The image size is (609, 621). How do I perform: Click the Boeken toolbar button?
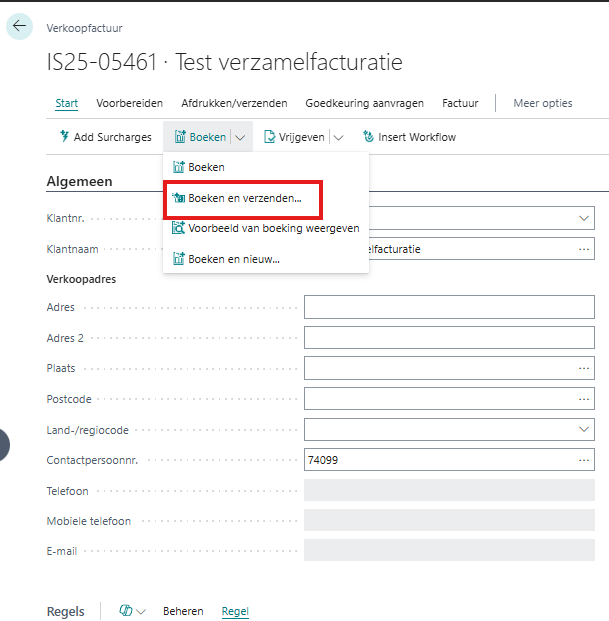[x=199, y=137]
